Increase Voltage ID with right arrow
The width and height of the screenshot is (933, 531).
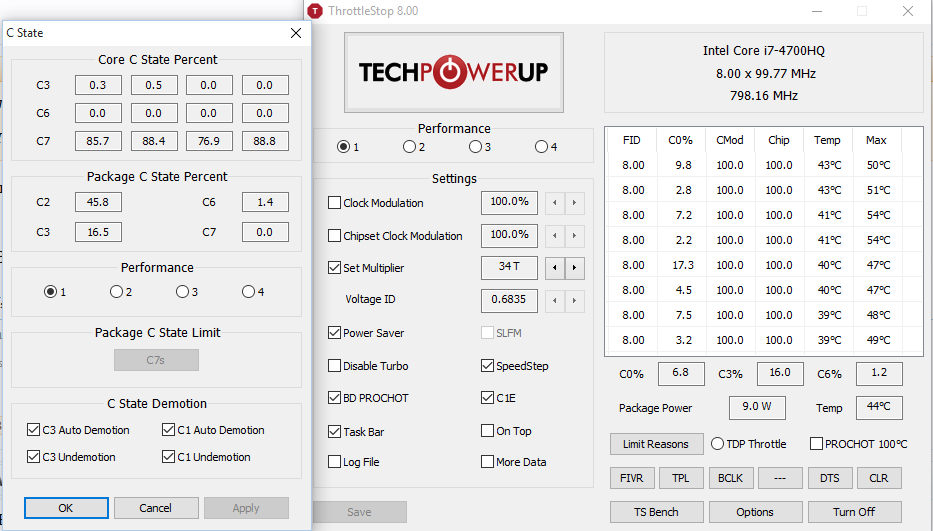tap(574, 301)
